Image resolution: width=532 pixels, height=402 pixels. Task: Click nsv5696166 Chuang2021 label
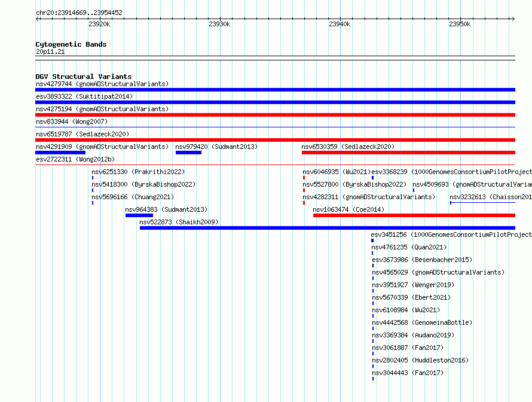133,197
